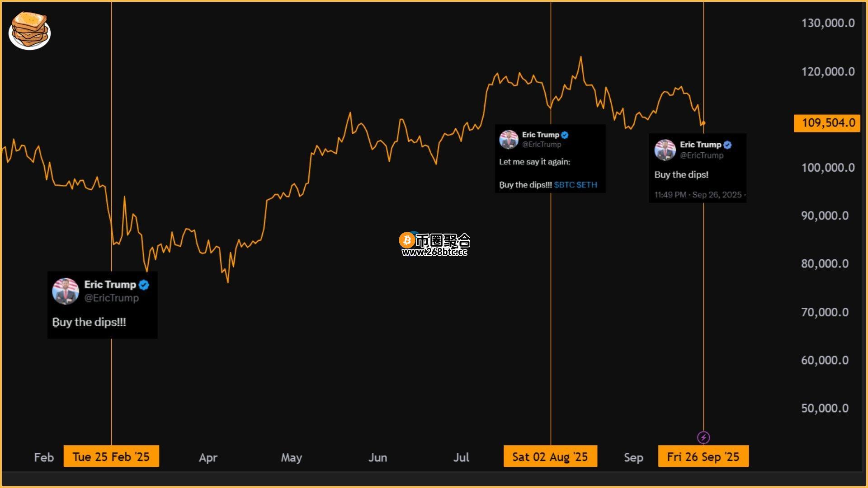Image resolution: width=868 pixels, height=488 pixels.
Task: Click the 80,000.0 price axis label
Action: 825,263
